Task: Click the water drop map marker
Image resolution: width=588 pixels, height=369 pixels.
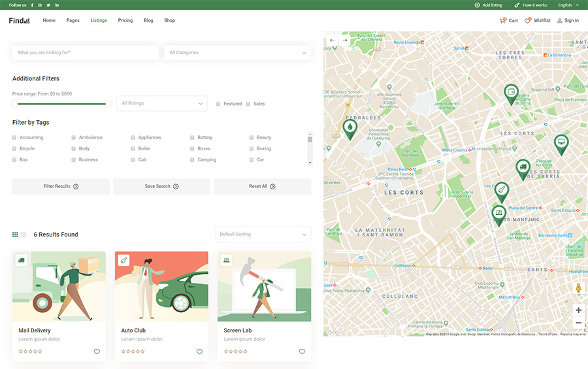Action: (350, 127)
